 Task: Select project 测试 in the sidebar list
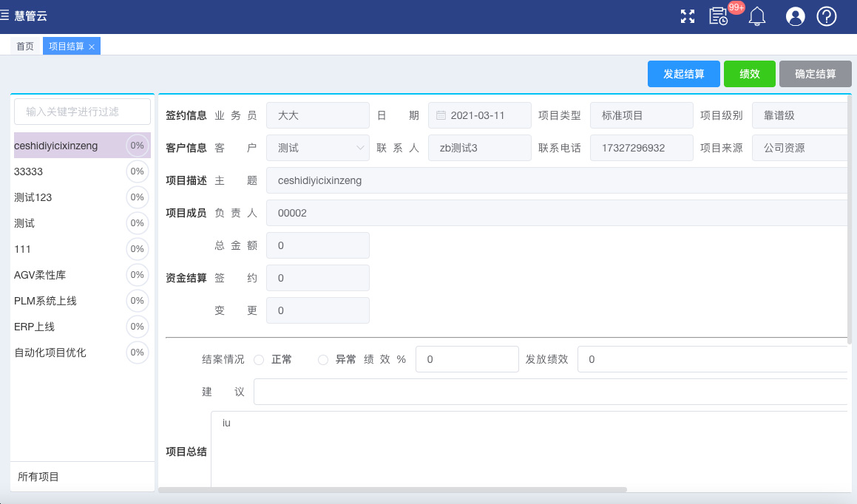pyautogui.click(x=82, y=223)
